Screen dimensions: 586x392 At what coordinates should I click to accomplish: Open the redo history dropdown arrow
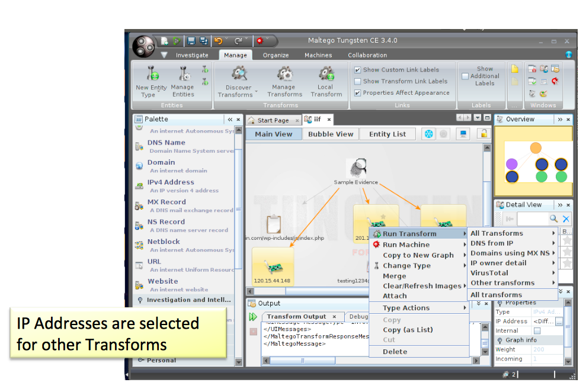point(246,39)
